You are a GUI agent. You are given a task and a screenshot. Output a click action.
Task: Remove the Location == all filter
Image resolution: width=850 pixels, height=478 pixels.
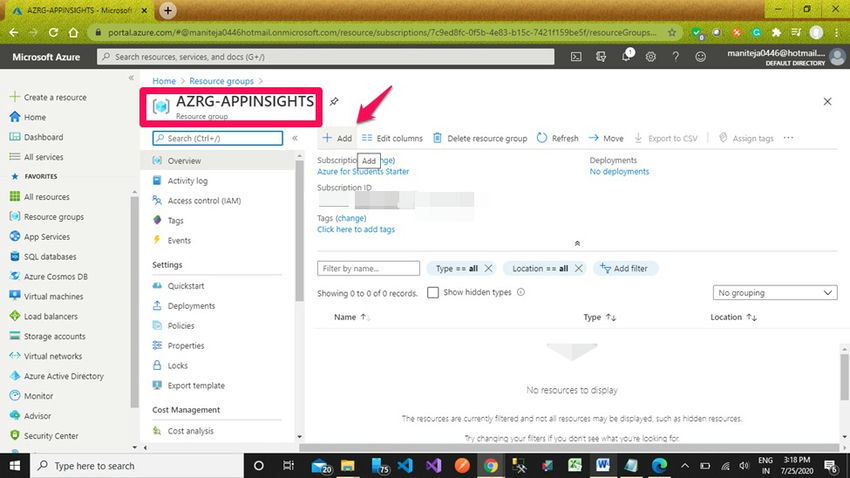[x=578, y=268]
